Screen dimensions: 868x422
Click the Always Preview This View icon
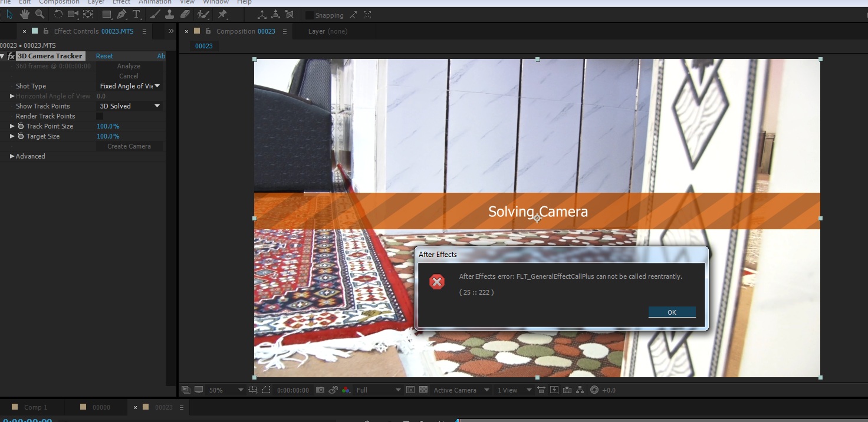pyautogui.click(x=185, y=390)
